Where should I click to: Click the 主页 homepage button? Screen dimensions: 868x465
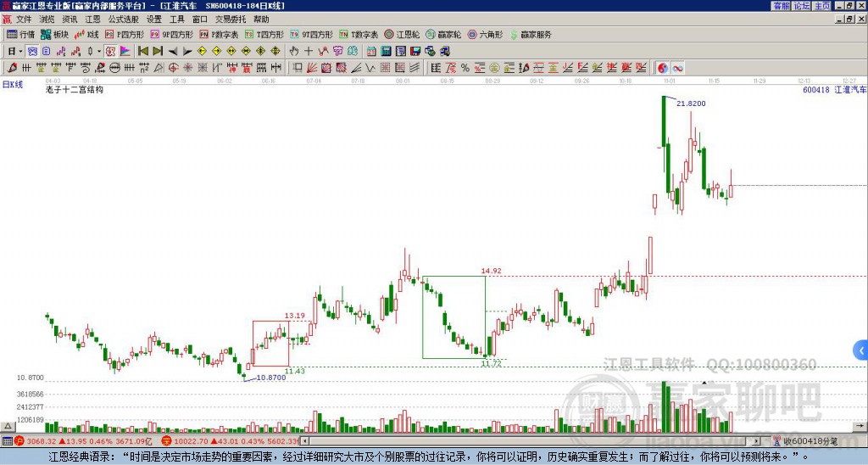coord(822,6)
